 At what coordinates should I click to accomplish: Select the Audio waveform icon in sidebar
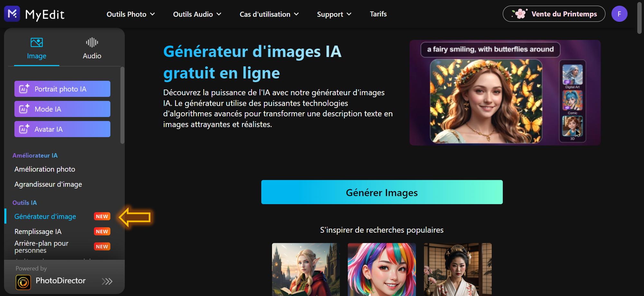91,42
